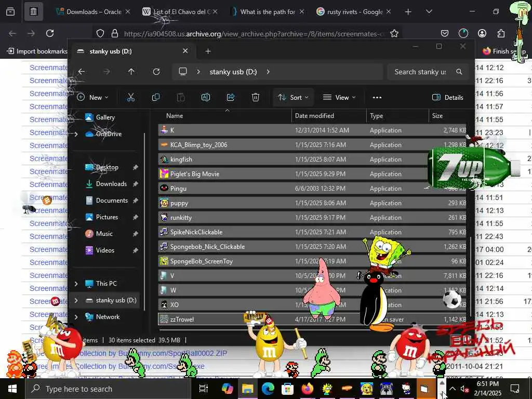Open Videos in Explorer sidebar
Viewport: 532px width, 399px height.
tap(105, 250)
